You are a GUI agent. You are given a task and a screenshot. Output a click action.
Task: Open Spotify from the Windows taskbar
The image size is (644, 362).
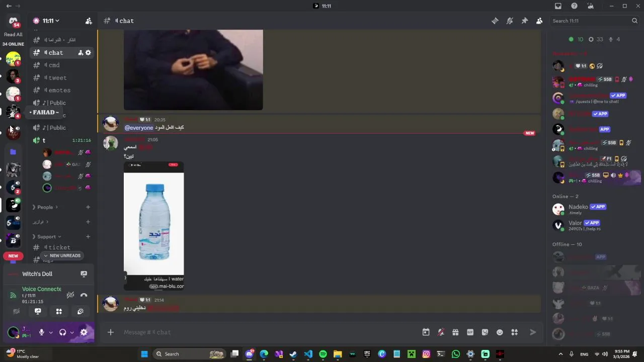point(323,354)
